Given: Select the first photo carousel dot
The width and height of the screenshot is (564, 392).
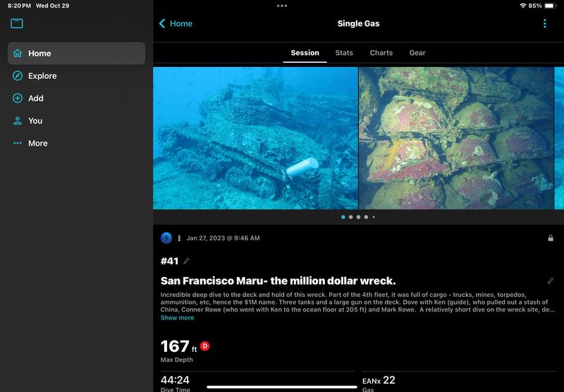Looking at the screenshot, I should pyautogui.click(x=343, y=217).
